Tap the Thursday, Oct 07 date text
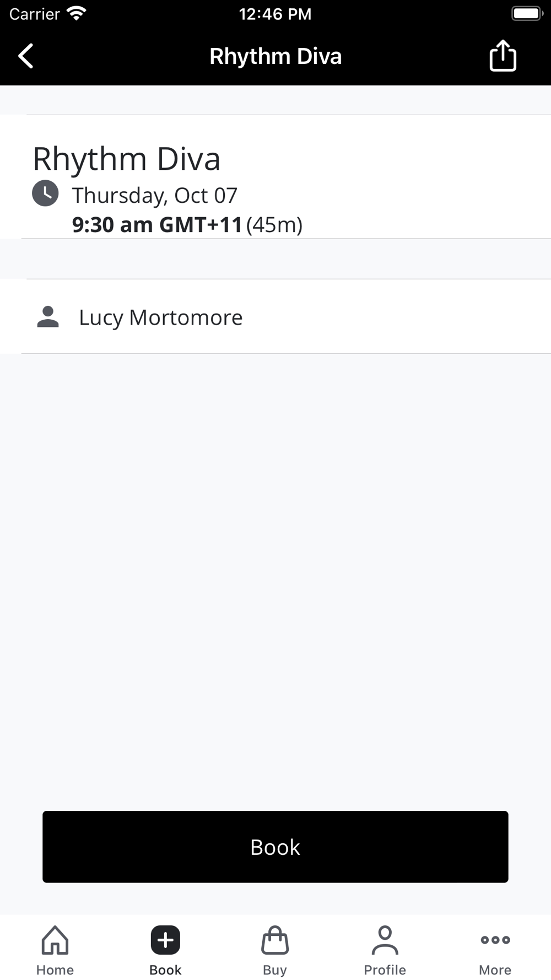The image size is (551, 980). pos(154,195)
